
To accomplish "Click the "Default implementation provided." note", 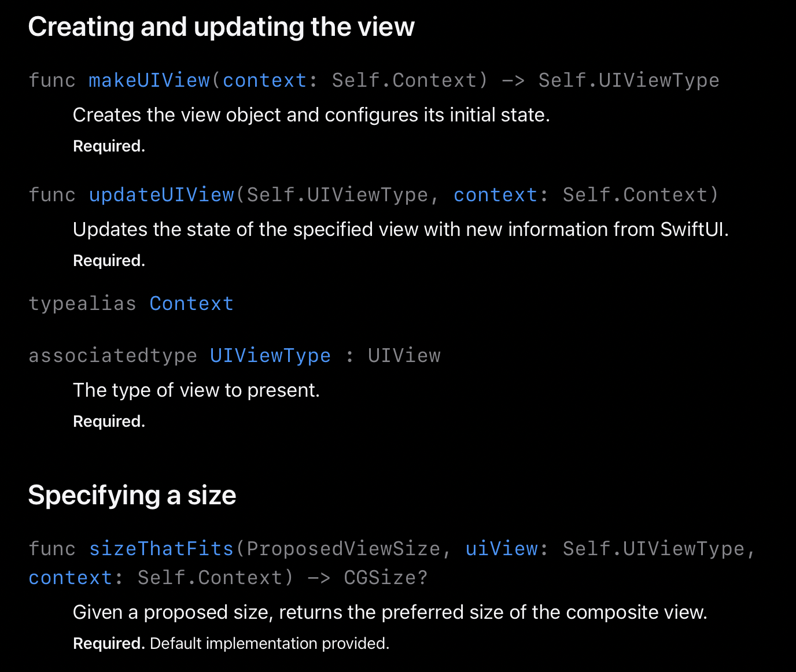I will pos(270,643).
